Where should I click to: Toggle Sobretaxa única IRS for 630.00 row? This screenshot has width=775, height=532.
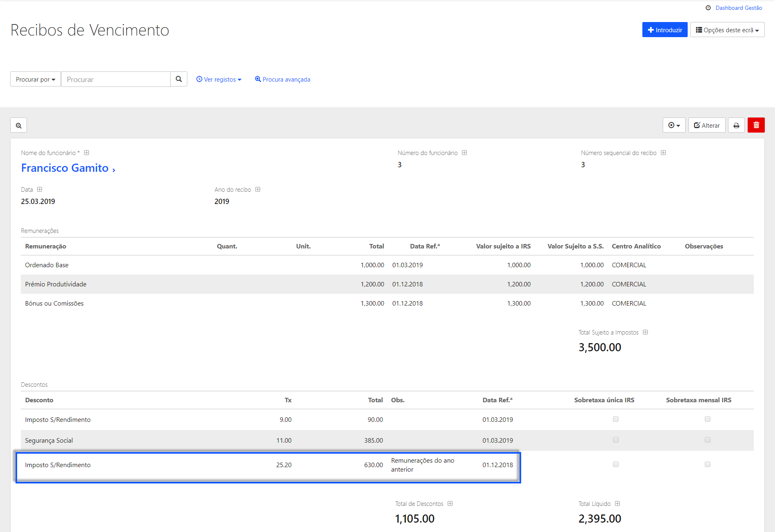pyautogui.click(x=616, y=464)
